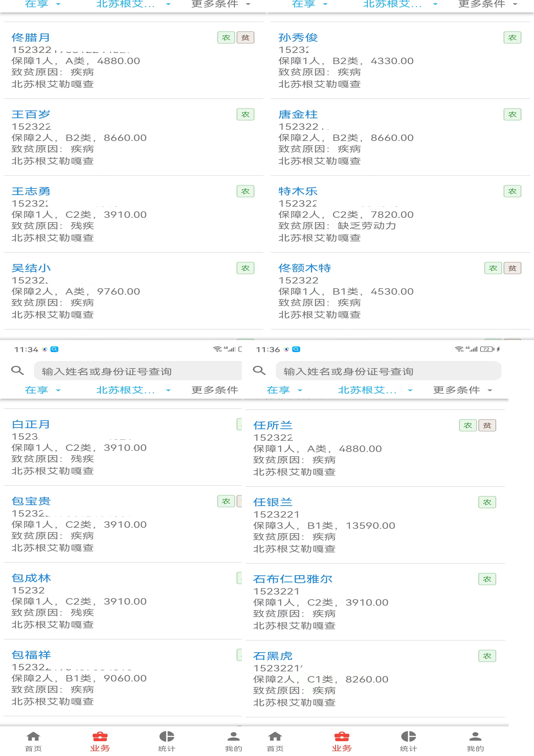Screen dimensions: 534x756
Task: Tap the search magnifier in the 11:34 screen
Action: tap(17, 370)
